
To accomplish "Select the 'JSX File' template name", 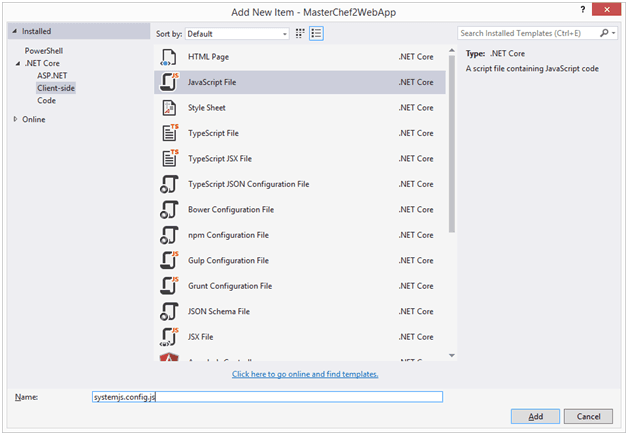I will tap(201, 337).
